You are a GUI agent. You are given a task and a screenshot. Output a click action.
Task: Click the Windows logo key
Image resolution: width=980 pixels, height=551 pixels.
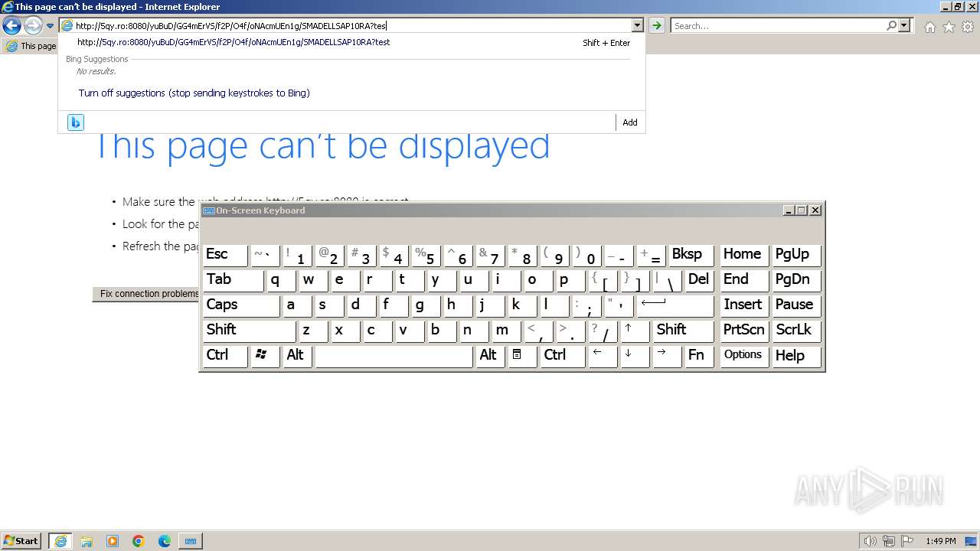(x=265, y=356)
